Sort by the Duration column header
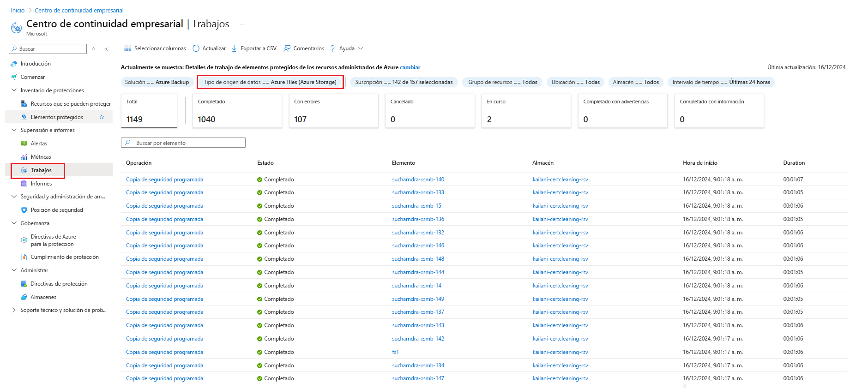The image size is (868, 389). pyautogui.click(x=794, y=163)
